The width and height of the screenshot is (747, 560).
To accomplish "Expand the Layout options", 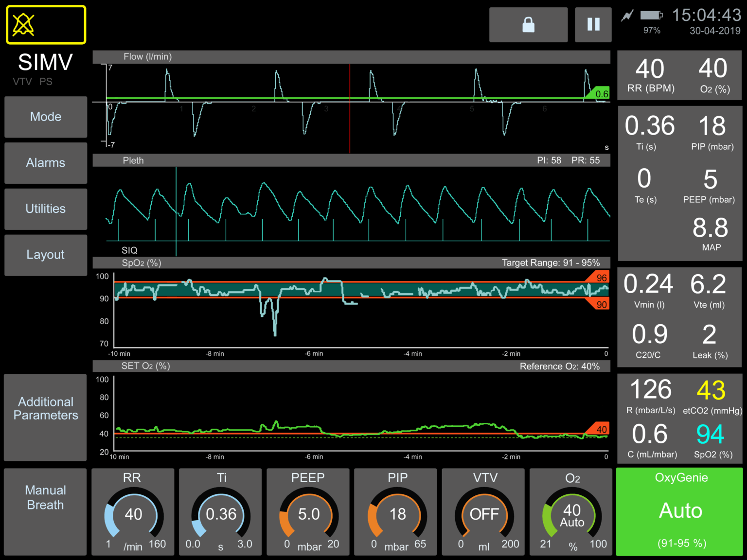I will (46, 255).
